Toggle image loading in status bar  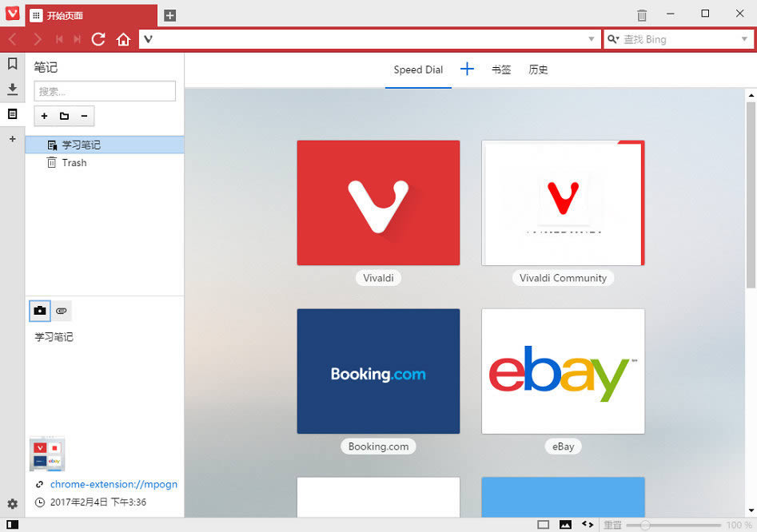pyautogui.click(x=565, y=524)
